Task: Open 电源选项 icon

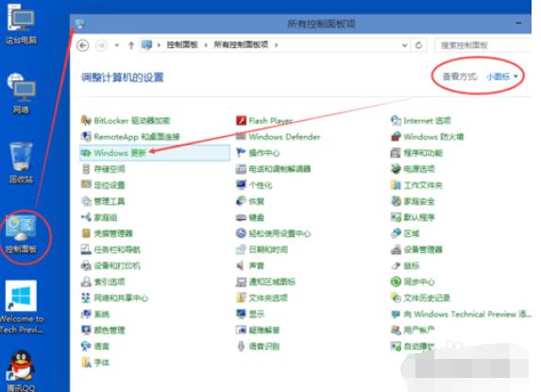Action: pyautogui.click(x=396, y=169)
